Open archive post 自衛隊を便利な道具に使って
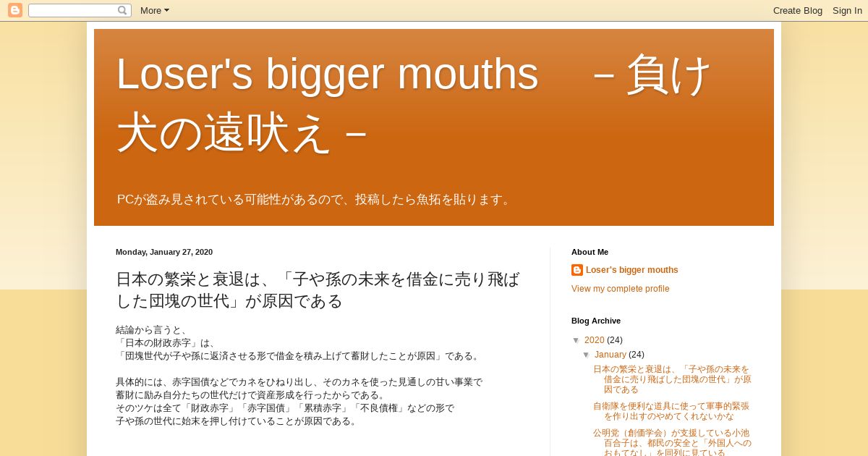Image resolution: width=868 pixels, height=456 pixels. (x=671, y=411)
